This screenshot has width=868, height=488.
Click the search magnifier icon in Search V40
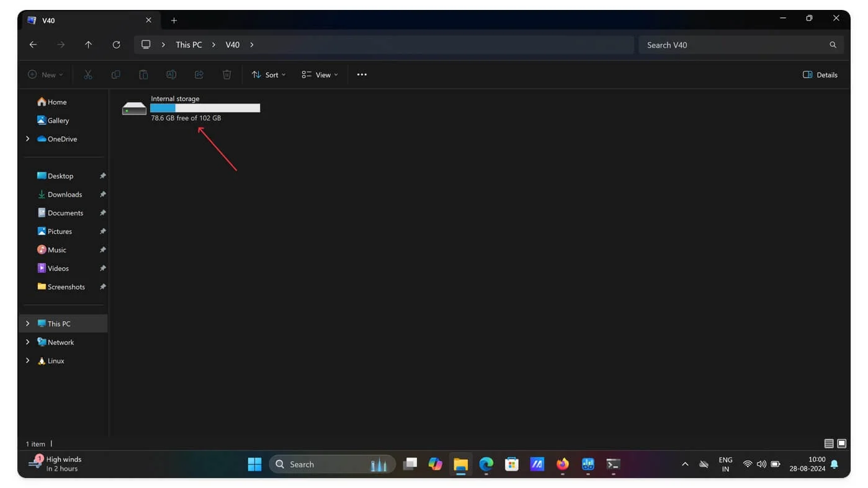pyautogui.click(x=833, y=45)
